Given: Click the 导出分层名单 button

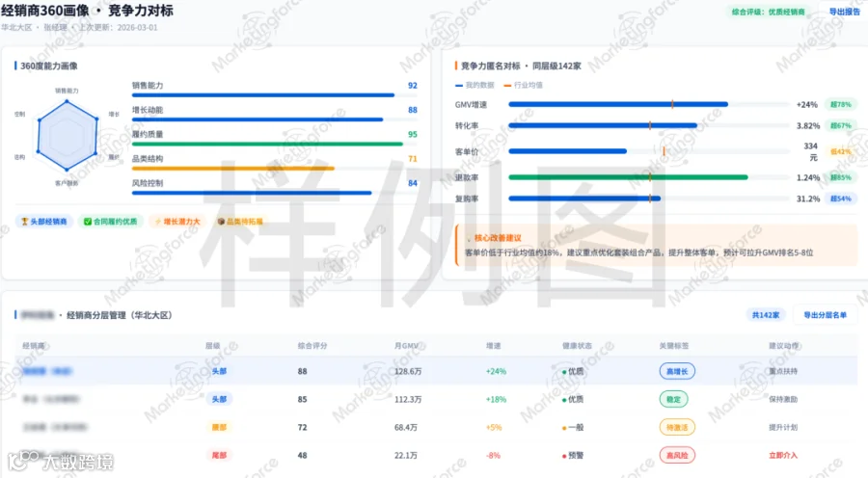Looking at the screenshot, I should 825,315.
